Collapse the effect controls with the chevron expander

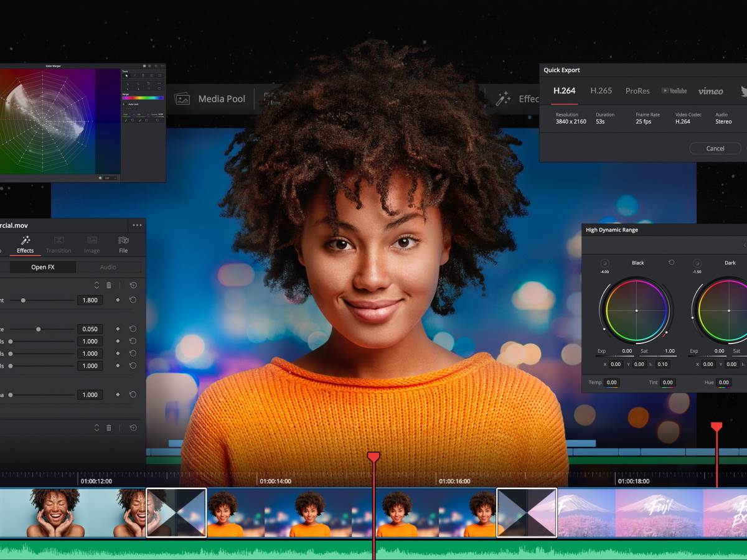click(x=97, y=286)
